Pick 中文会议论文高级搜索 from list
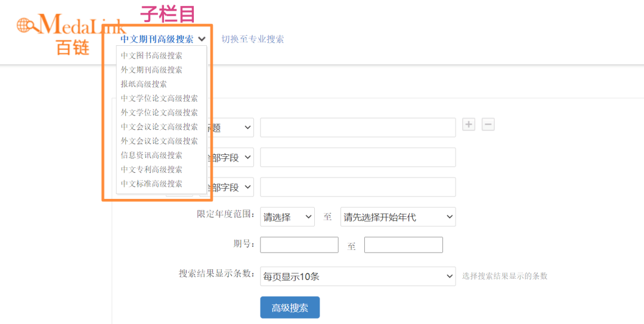644x324 pixels. 159,127
